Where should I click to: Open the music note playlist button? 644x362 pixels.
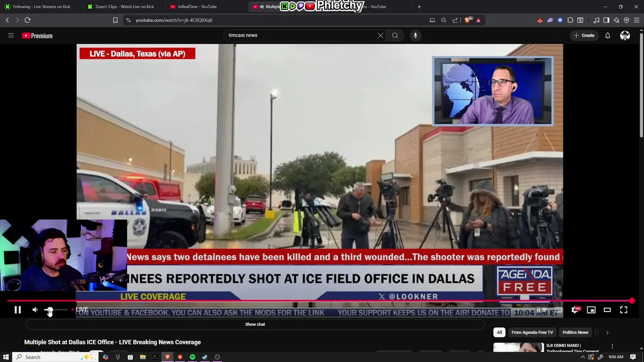pyautogui.click(x=596, y=20)
